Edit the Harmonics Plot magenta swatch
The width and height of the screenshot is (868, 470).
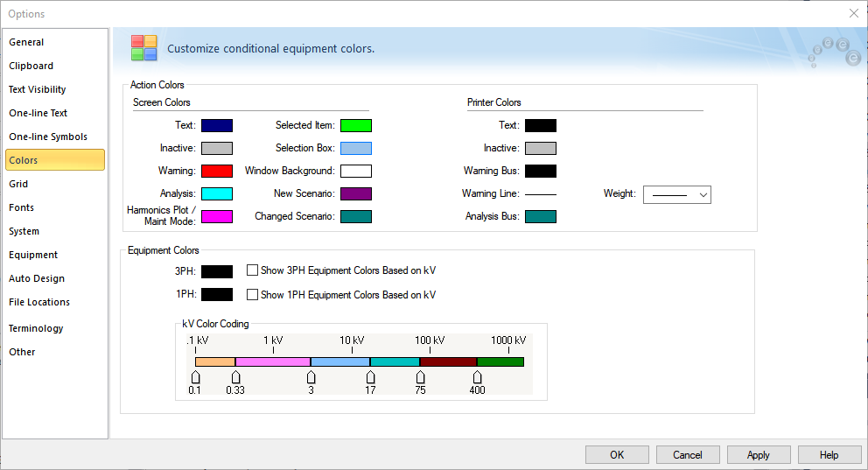tap(217, 217)
